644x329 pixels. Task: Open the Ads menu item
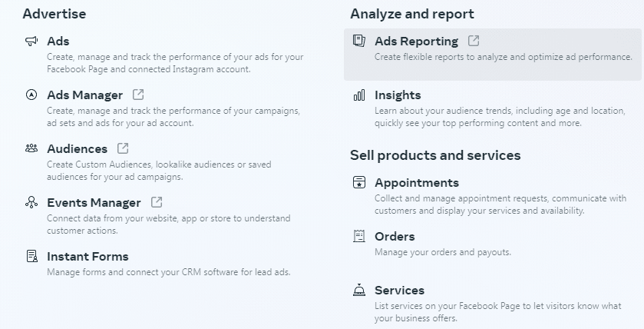click(58, 42)
